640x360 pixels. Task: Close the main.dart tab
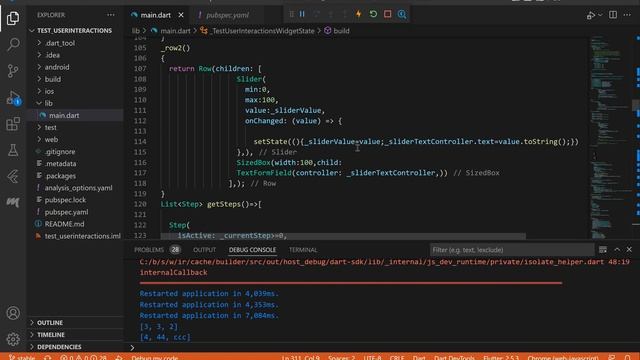(x=181, y=15)
